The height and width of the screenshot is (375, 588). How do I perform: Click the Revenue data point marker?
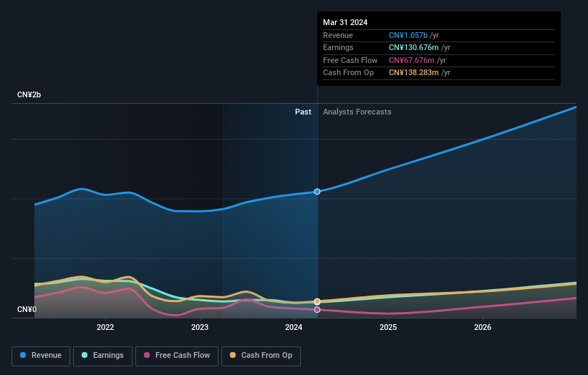click(317, 191)
